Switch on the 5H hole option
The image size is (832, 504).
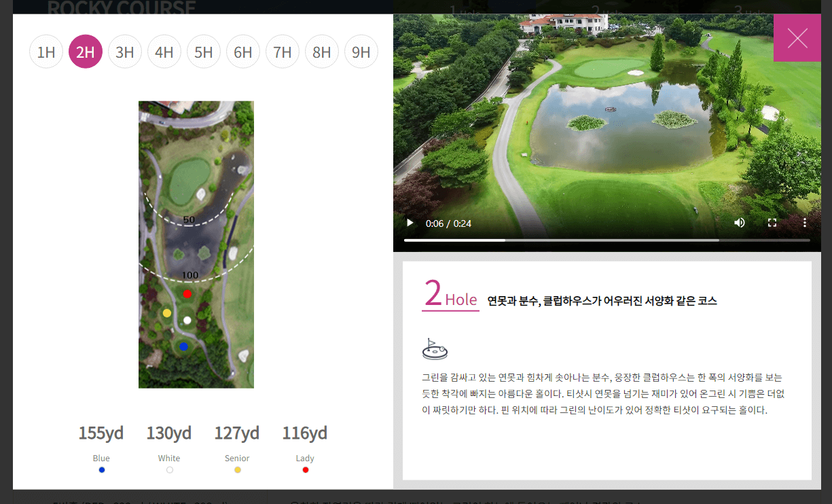pos(204,51)
